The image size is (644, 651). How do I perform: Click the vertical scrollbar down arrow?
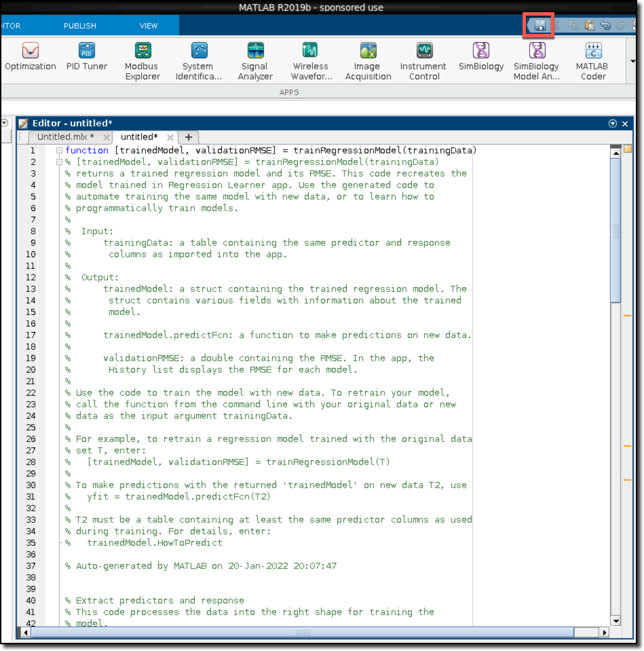615,621
